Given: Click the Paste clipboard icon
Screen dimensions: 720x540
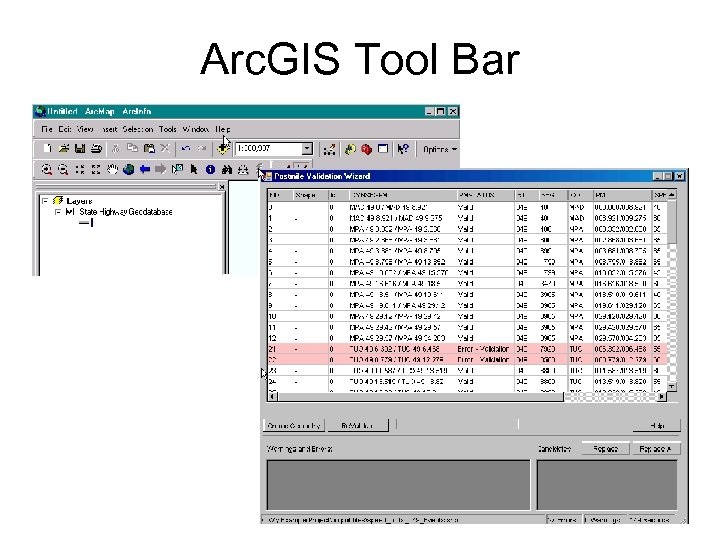Looking at the screenshot, I should [x=149, y=149].
